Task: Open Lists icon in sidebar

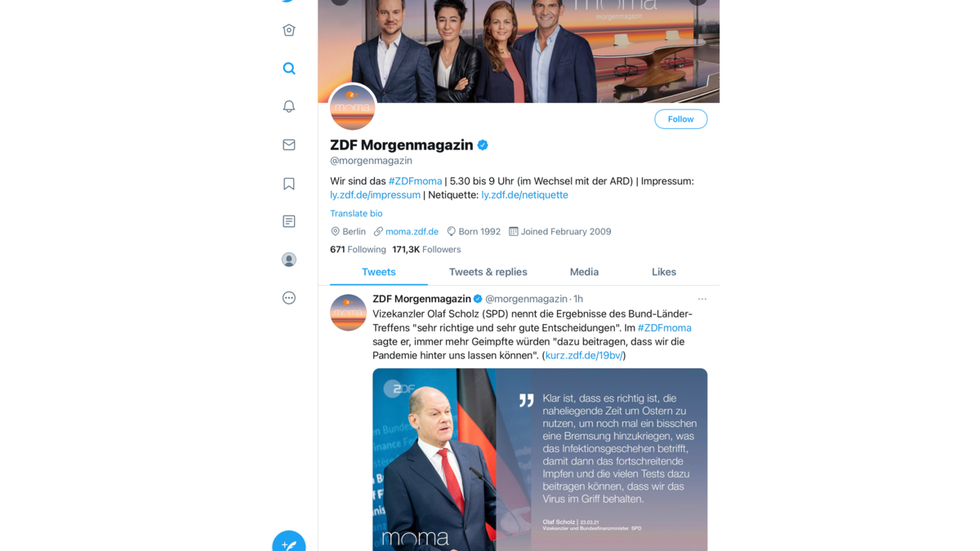Action: pyautogui.click(x=289, y=221)
